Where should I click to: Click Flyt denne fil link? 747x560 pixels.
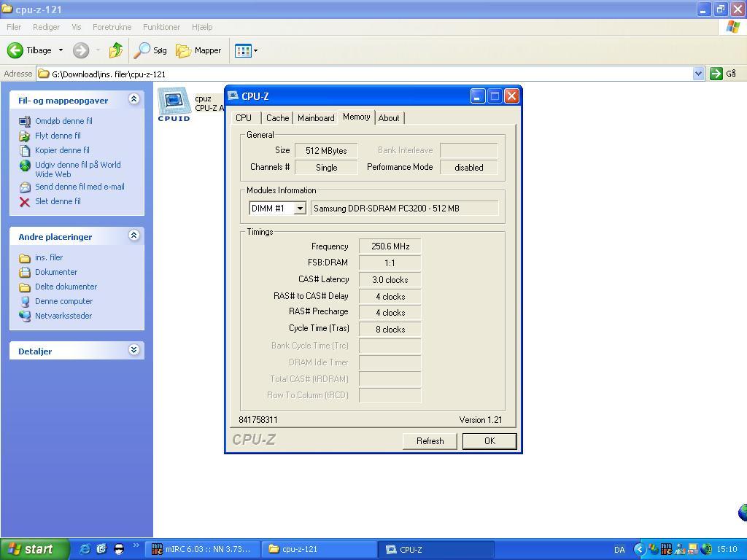[58, 136]
